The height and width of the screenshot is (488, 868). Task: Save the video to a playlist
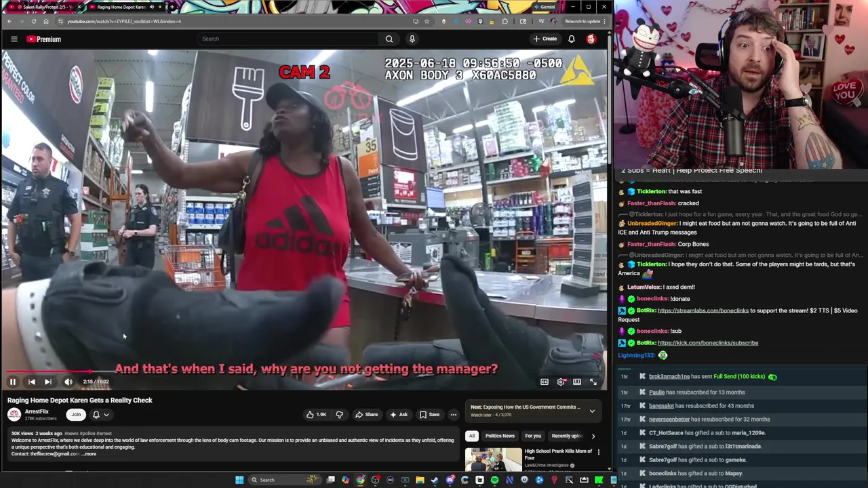point(429,414)
